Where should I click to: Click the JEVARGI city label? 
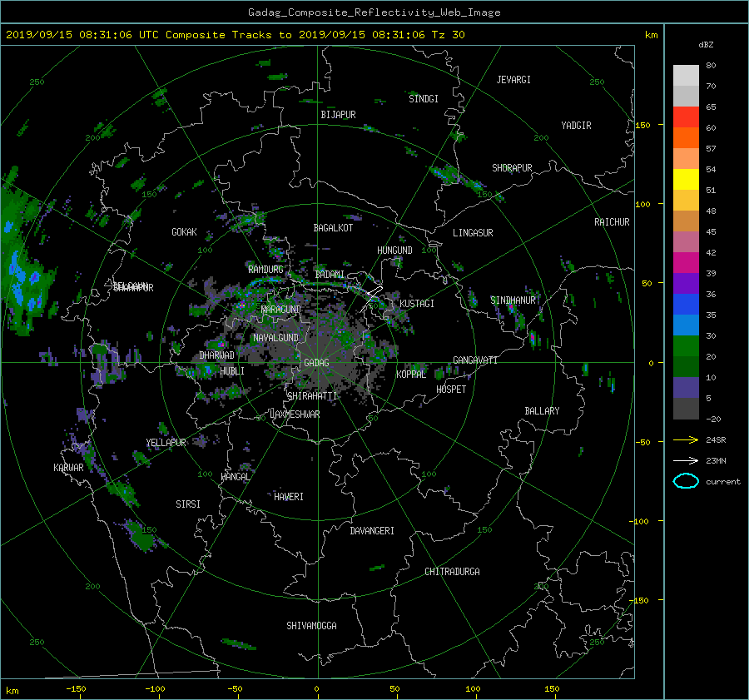[513, 80]
